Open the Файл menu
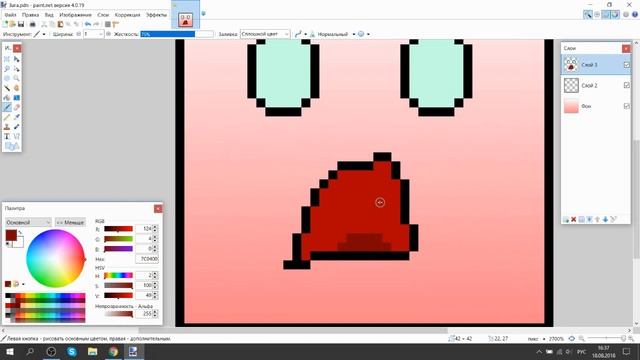 [x=11, y=15]
